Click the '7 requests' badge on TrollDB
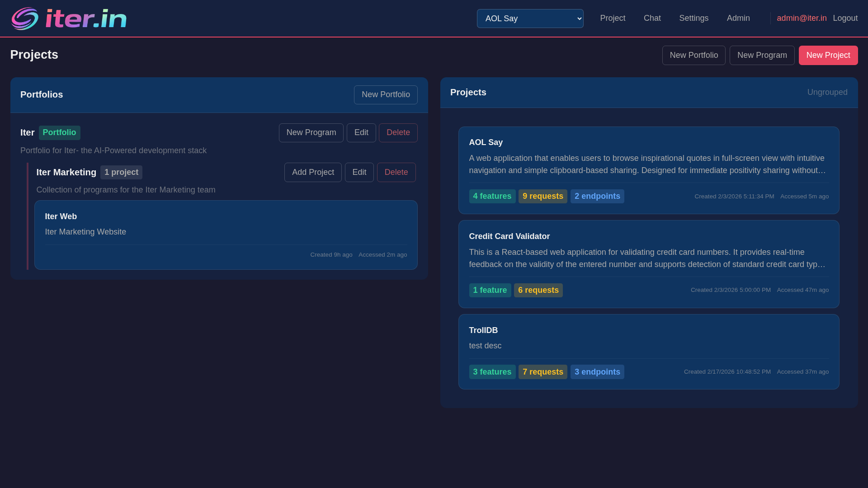This screenshot has width=868, height=488. click(x=542, y=371)
